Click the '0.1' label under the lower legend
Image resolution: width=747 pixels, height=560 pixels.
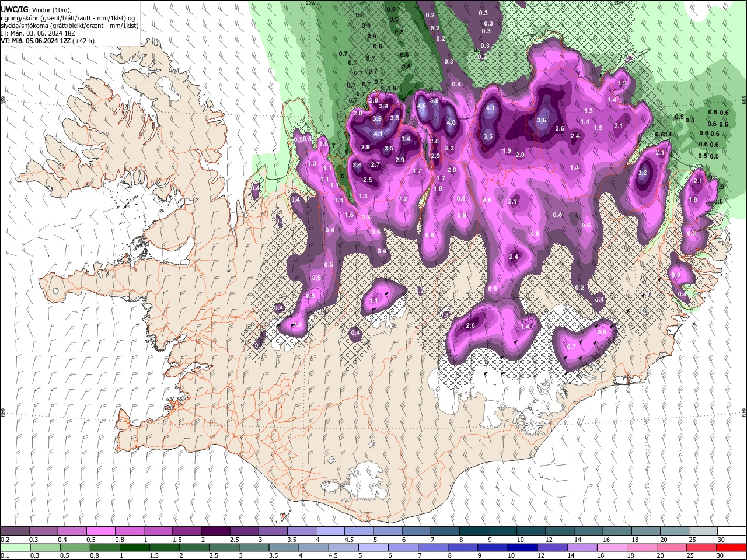[x=4, y=556]
